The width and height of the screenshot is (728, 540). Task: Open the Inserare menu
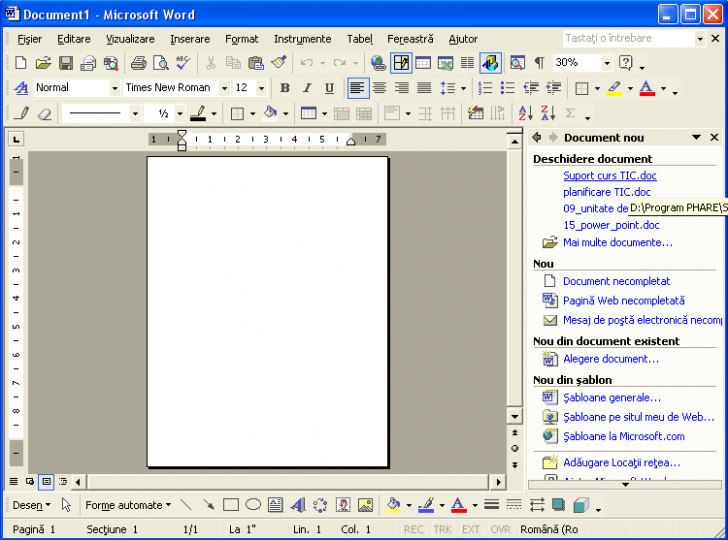pyautogui.click(x=190, y=39)
